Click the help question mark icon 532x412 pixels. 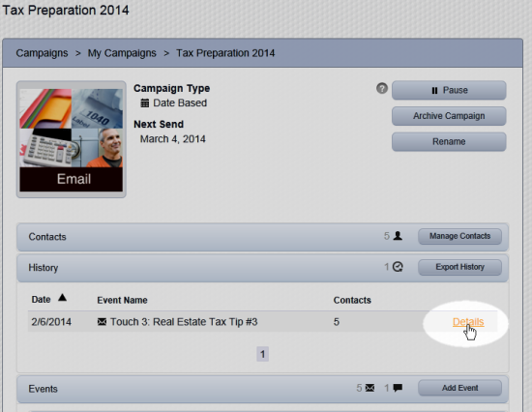click(382, 89)
